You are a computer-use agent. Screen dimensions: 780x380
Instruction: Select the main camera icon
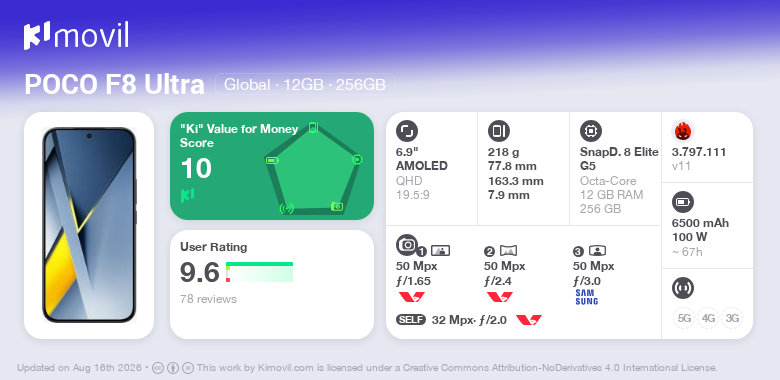click(x=407, y=244)
